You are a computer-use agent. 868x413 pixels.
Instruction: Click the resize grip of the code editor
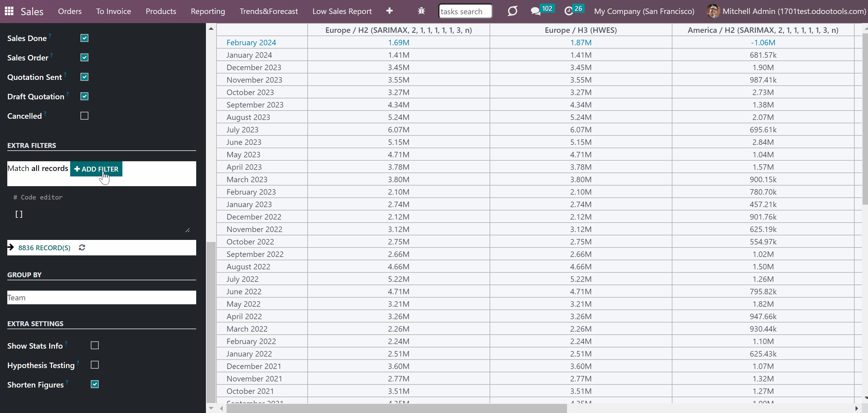click(187, 230)
